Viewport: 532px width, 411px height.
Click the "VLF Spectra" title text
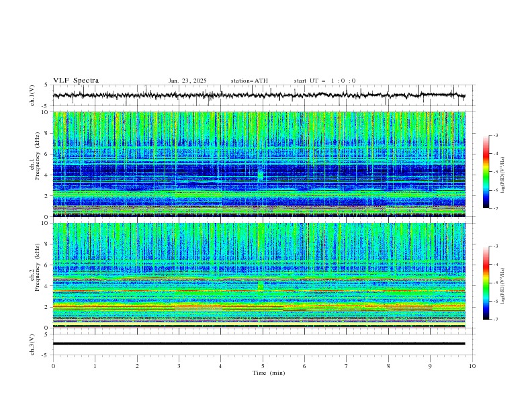(x=76, y=81)
